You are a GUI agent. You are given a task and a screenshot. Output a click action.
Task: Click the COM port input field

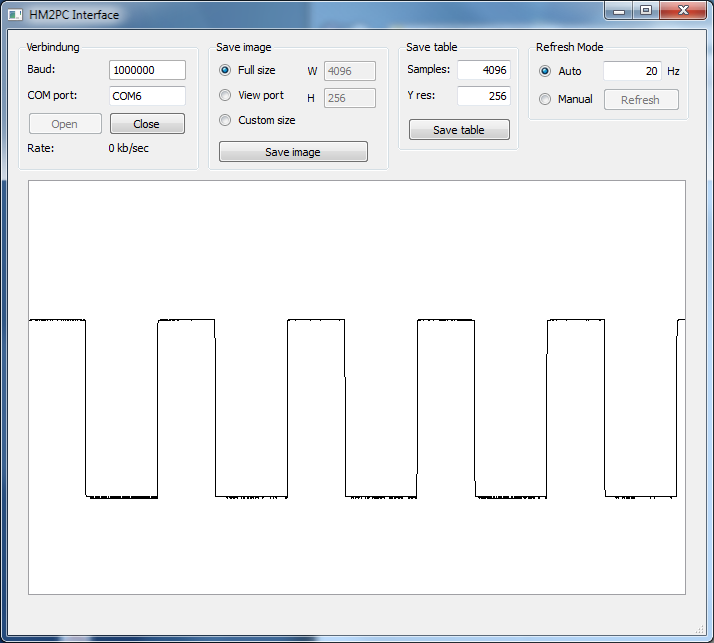[x=147, y=96]
